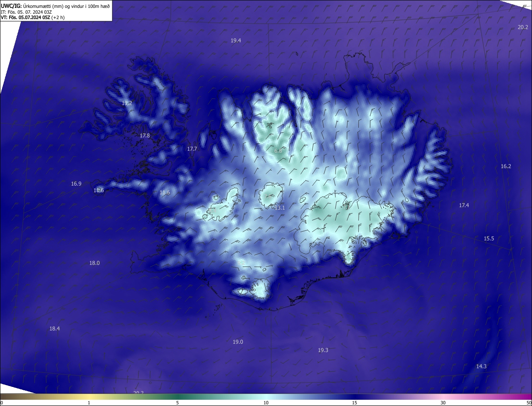Select the 19.3 value south of Iceland

click(323, 350)
